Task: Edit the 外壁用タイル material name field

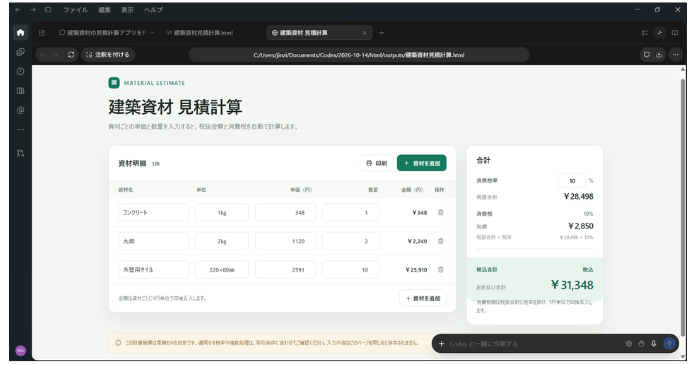Action: click(153, 269)
